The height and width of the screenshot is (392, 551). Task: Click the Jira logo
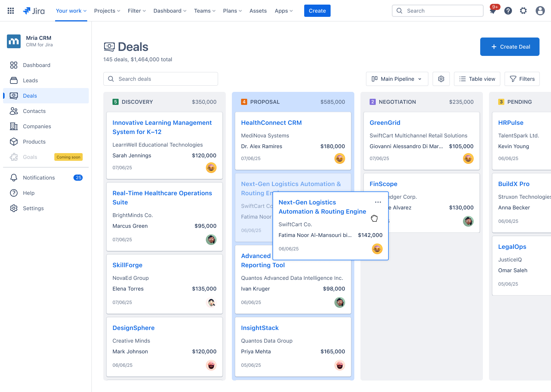[x=34, y=11]
